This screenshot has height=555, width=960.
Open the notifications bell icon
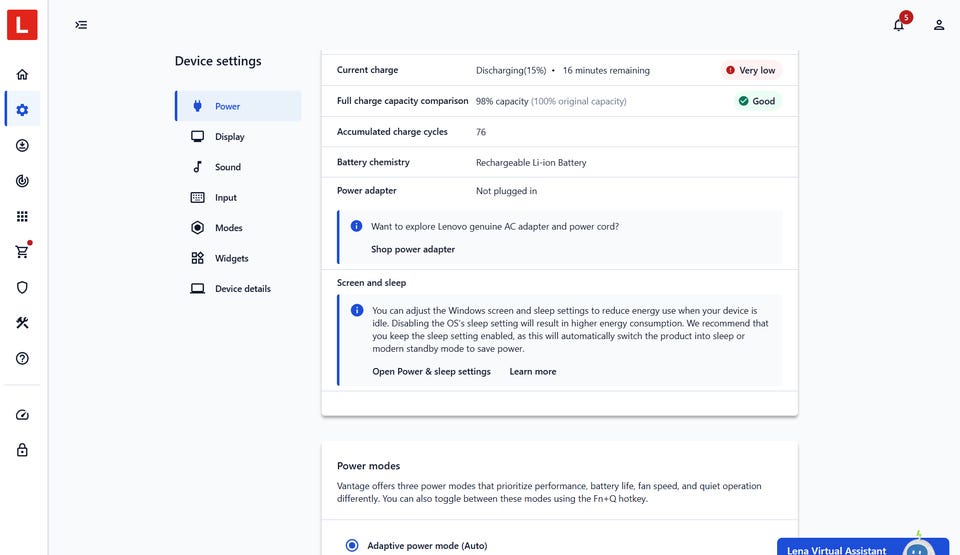click(898, 25)
